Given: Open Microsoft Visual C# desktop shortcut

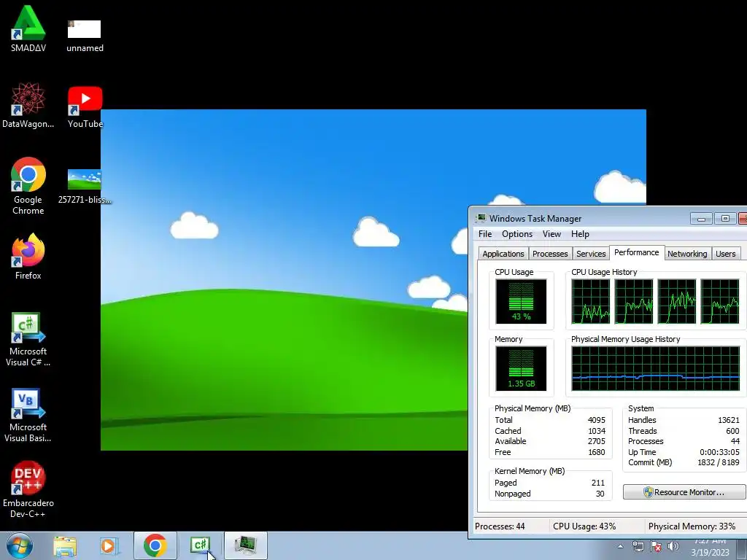Looking at the screenshot, I should [28, 339].
